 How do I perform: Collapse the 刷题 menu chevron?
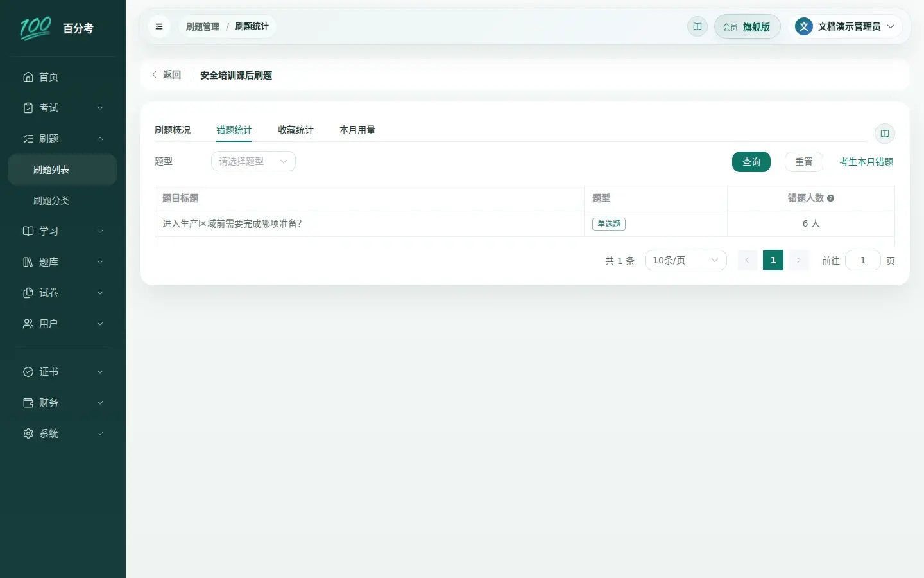pyautogui.click(x=100, y=139)
